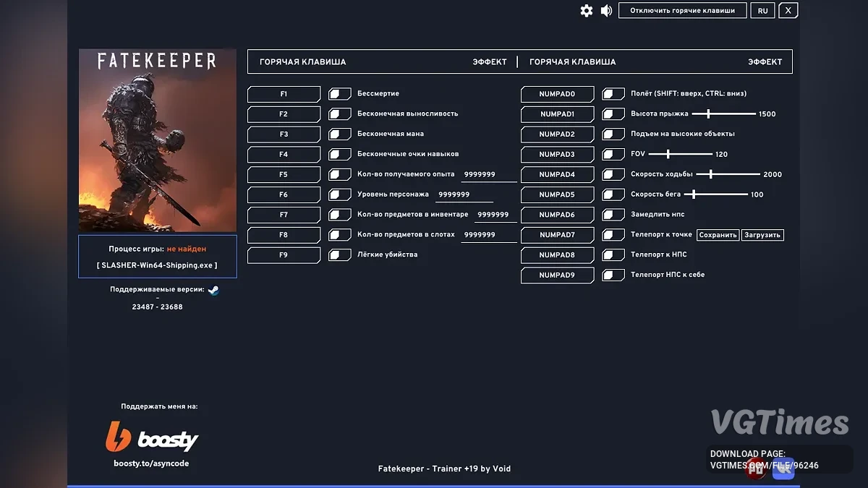The image size is (868, 488).
Task: Click the NUMPAD8 hotkey button
Action: [x=558, y=255]
